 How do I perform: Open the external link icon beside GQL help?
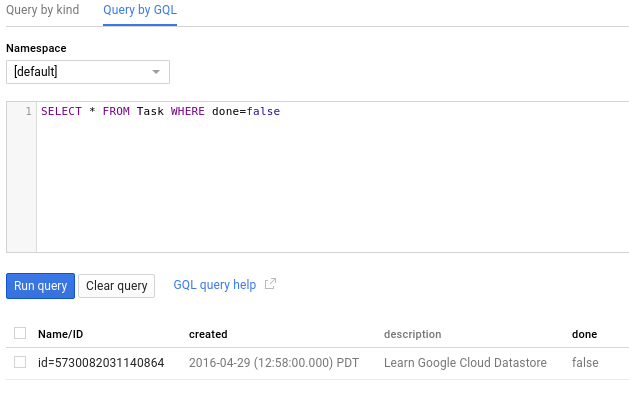(x=270, y=284)
